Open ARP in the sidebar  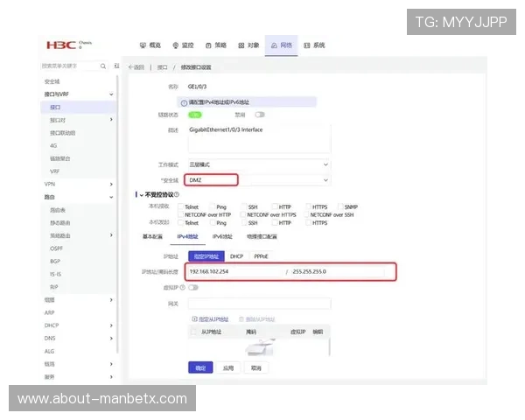coord(49,312)
